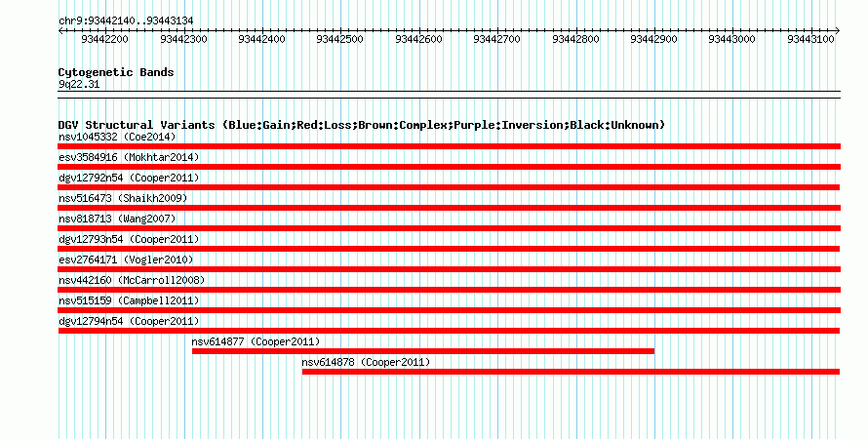Click the red bar under dgv12792n54

point(449,187)
